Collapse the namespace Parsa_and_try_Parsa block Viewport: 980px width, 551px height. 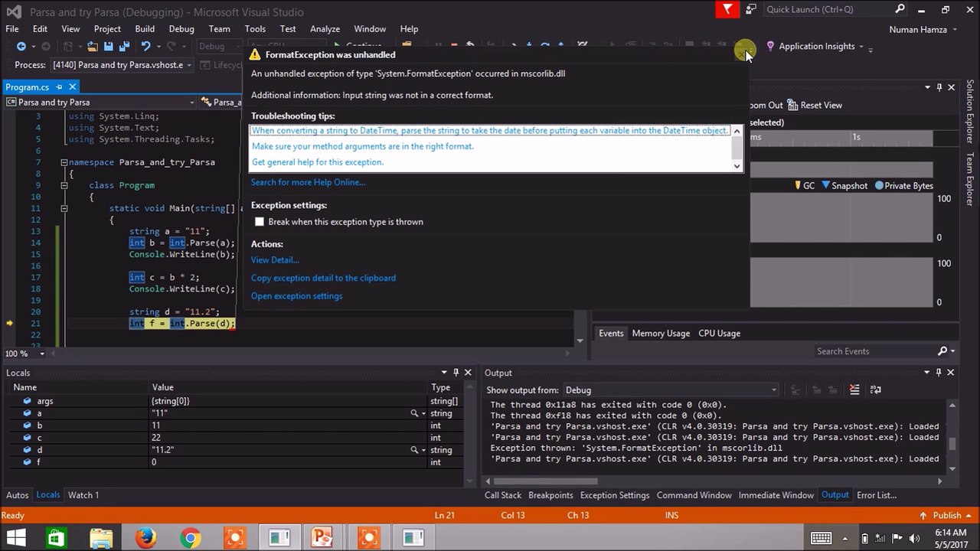tap(64, 162)
